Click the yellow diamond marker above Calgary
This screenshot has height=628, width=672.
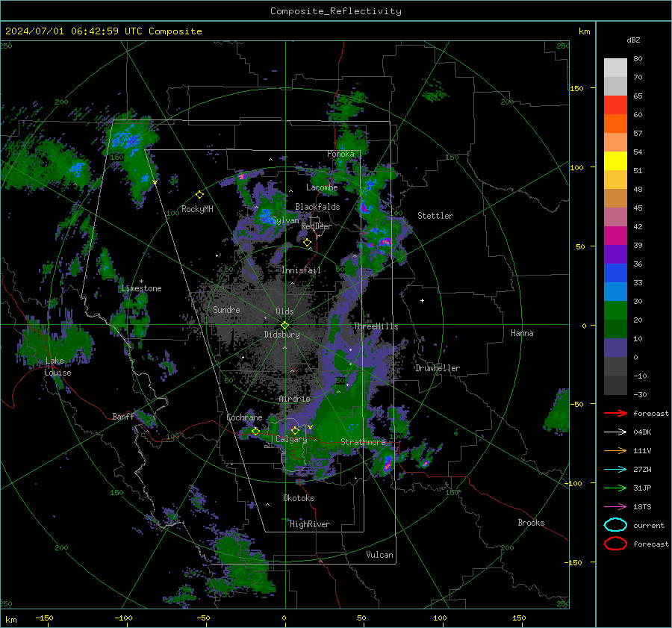(295, 430)
